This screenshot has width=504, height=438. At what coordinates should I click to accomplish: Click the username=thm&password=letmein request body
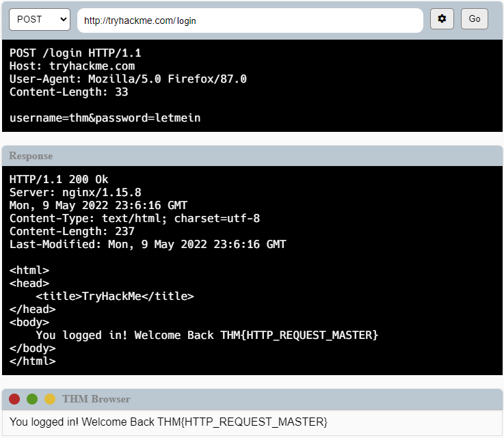click(105, 118)
